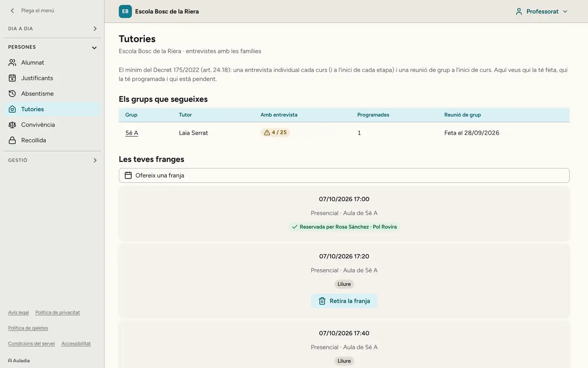Click the checkmark on the Rosa Sánchez reservation
The image size is (588, 368).
pyautogui.click(x=294, y=227)
